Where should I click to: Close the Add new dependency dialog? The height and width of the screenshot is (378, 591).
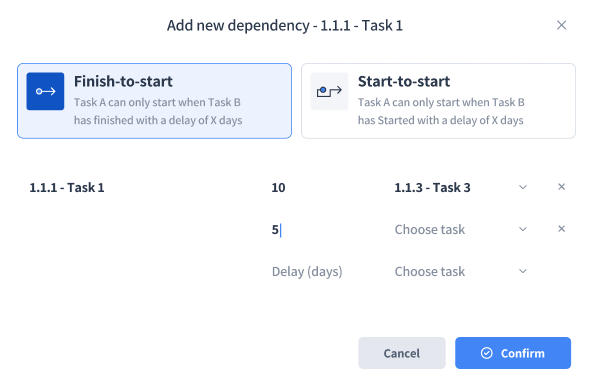561,25
